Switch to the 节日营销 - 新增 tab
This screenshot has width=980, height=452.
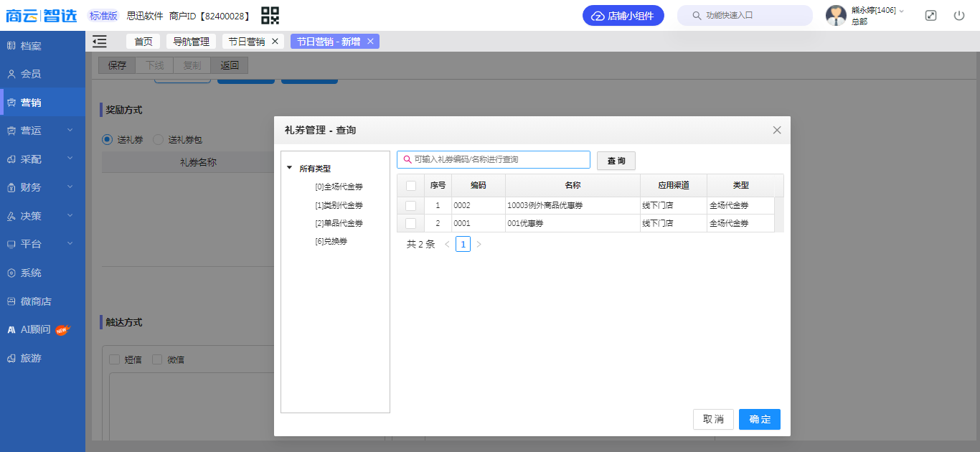329,42
